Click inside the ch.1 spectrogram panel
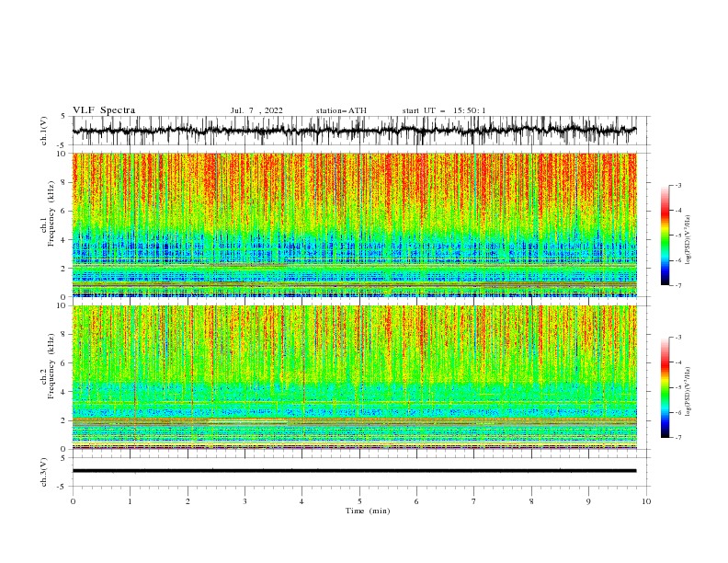The image size is (728, 563). click(x=354, y=224)
